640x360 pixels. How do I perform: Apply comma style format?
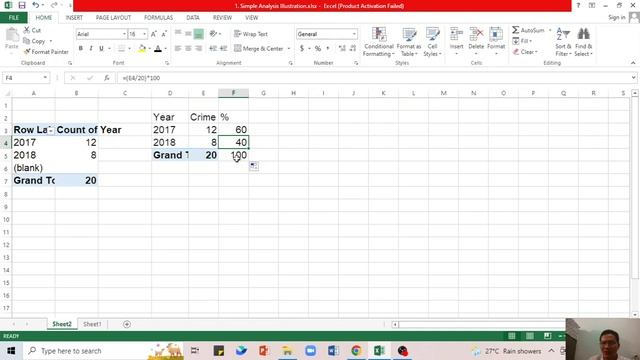click(x=328, y=49)
